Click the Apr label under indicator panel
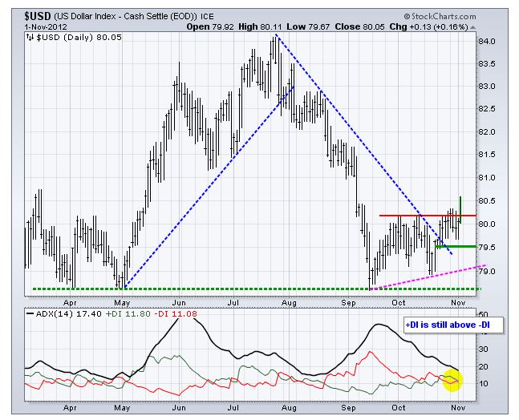This screenshot has width=519, height=420. pyautogui.click(x=70, y=407)
